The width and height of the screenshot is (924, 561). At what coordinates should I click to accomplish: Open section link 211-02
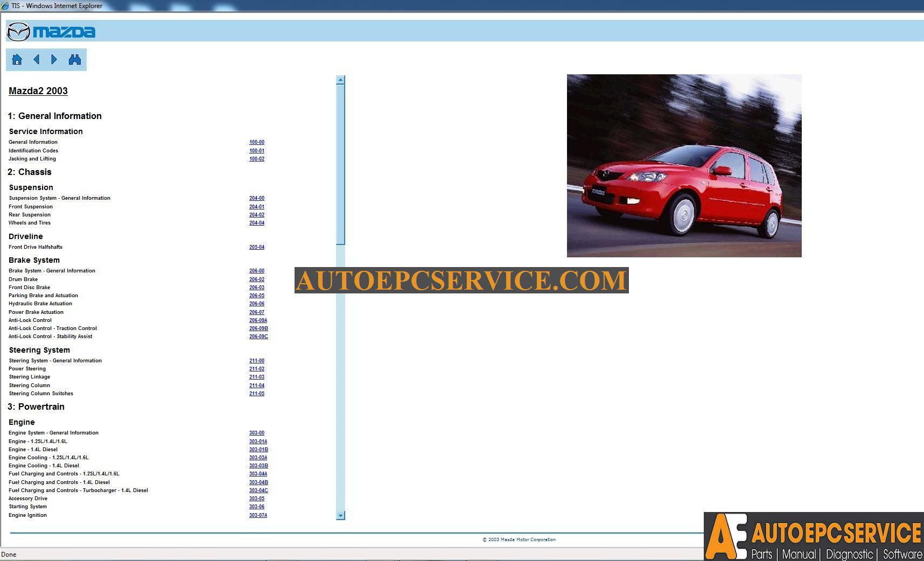[257, 369]
